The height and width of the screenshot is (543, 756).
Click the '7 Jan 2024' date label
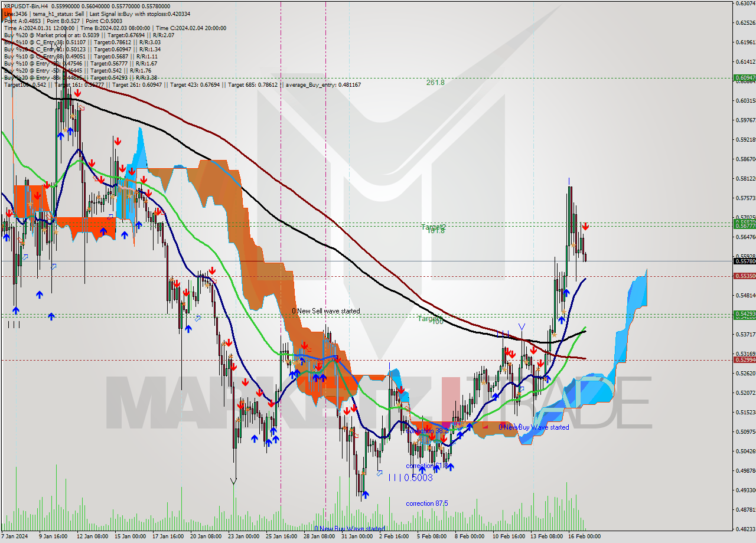click(x=15, y=537)
